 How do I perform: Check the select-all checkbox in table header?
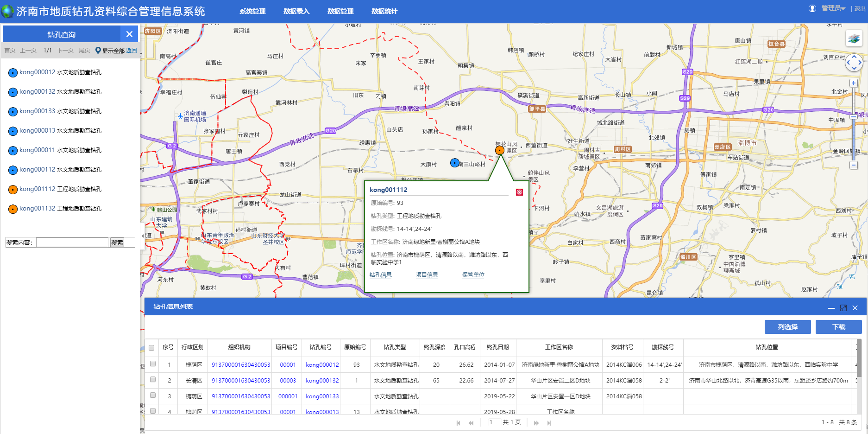[151, 348]
